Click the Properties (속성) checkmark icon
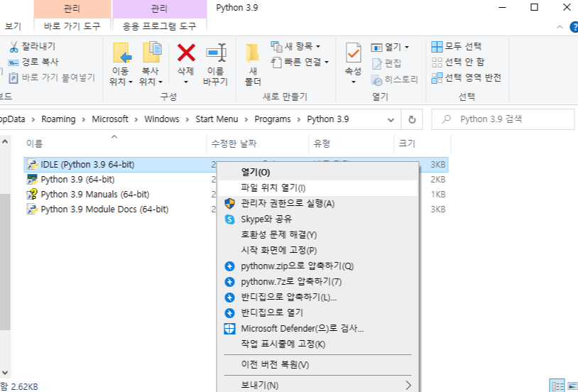 [x=353, y=53]
